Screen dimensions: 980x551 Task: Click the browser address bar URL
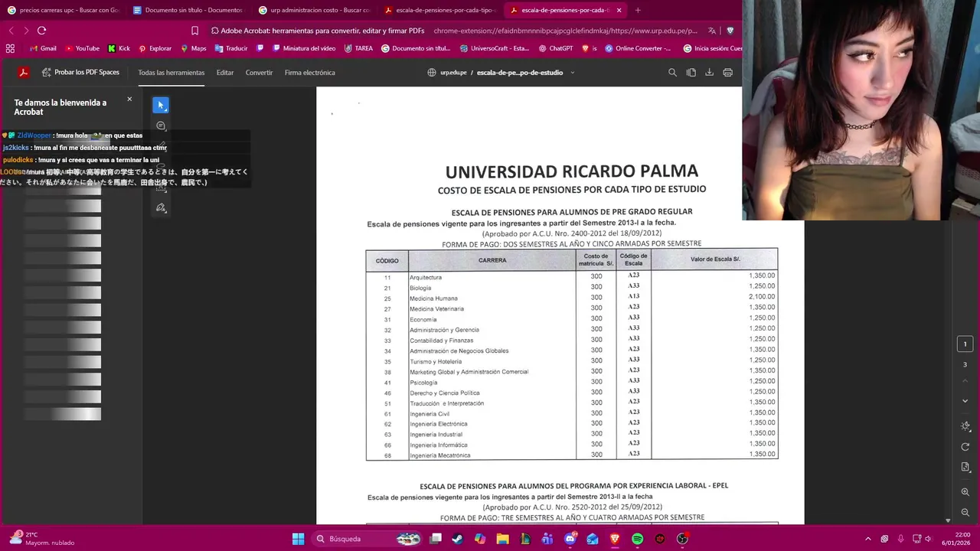[x=565, y=31]
